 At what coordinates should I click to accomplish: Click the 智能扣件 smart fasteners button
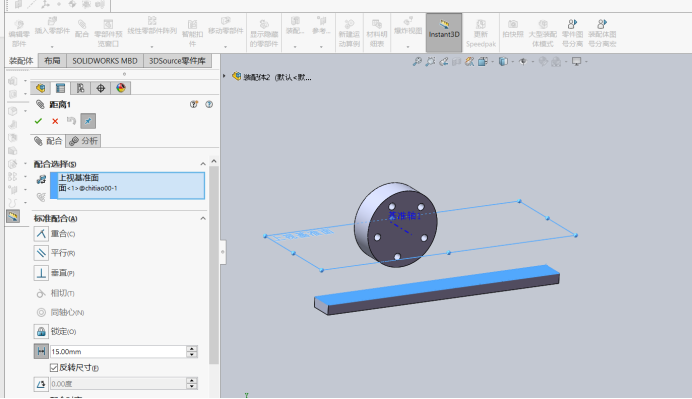pyautogui.click(x=192, y=33)
